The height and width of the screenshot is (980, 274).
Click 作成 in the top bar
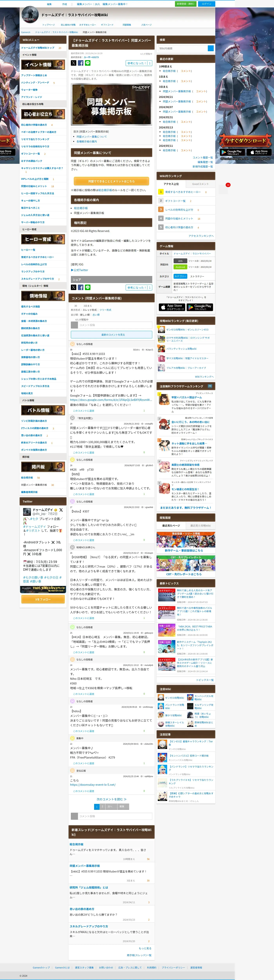coord(64,4)
